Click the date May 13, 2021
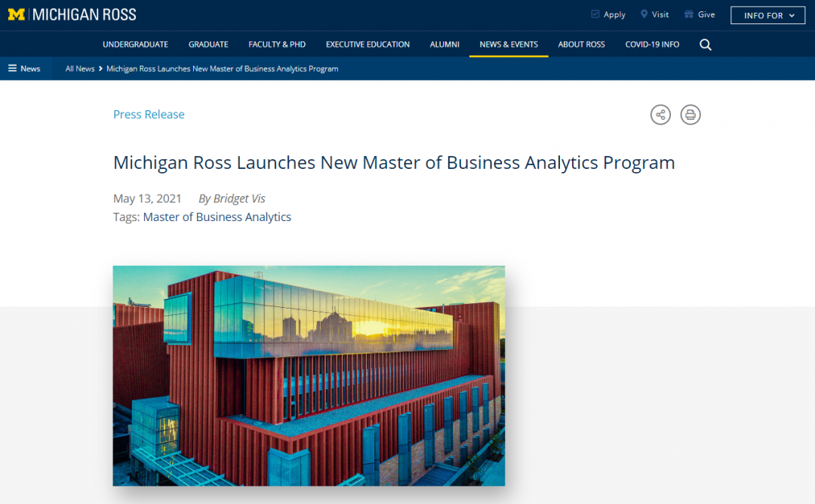The height and width of the screenshot is (504, 815). tap(147, 198)
